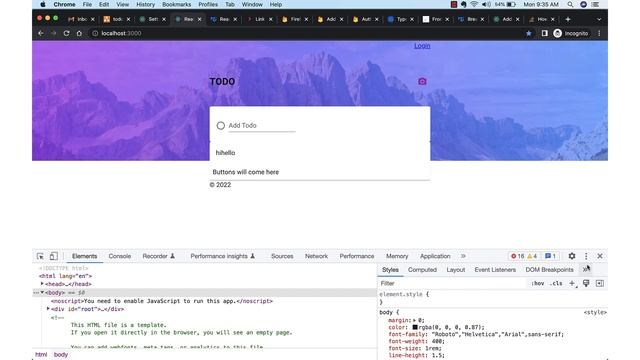Expand the head element node
Viewport: 640px width, 360px height.
pyautogui.click(x=42, y=284)
